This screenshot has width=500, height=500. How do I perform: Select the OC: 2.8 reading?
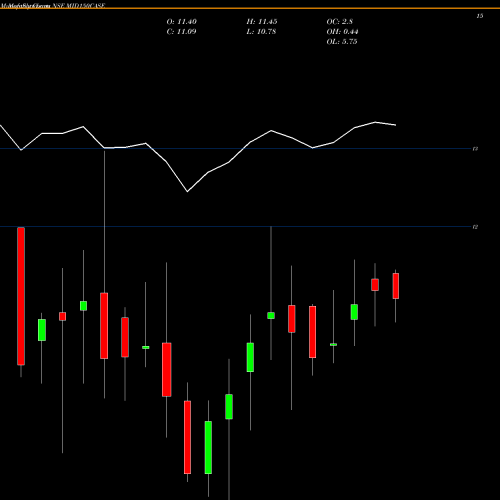(340, 22)
